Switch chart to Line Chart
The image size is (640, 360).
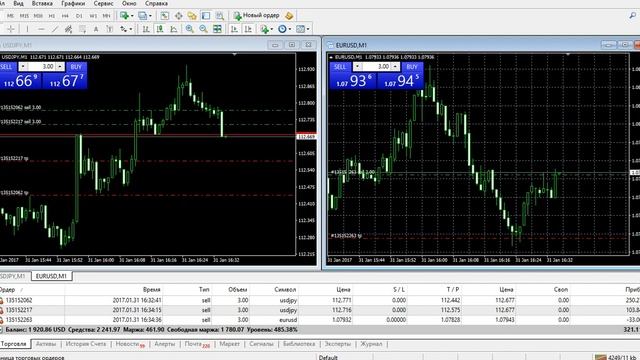[x=173, y=29]
